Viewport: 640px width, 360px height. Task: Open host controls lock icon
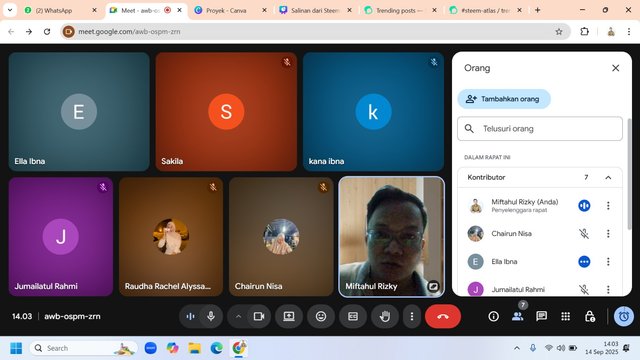tap(590, 316)
